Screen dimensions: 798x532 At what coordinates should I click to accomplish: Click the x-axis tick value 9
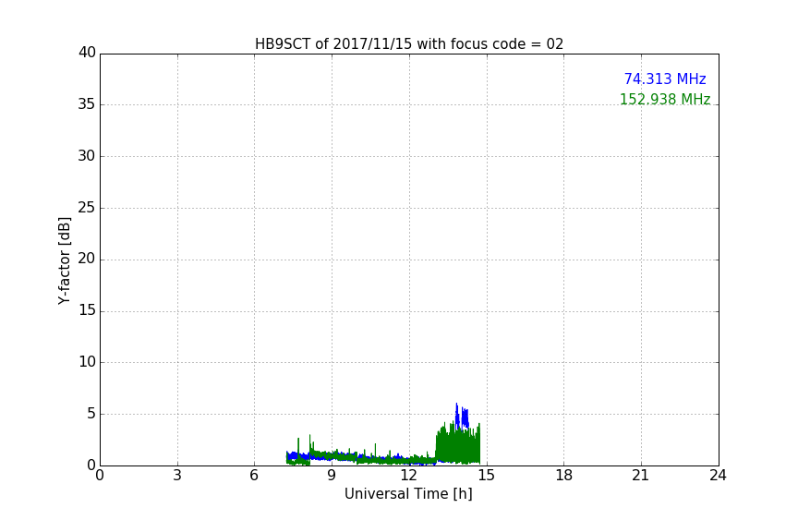[332, 476]
